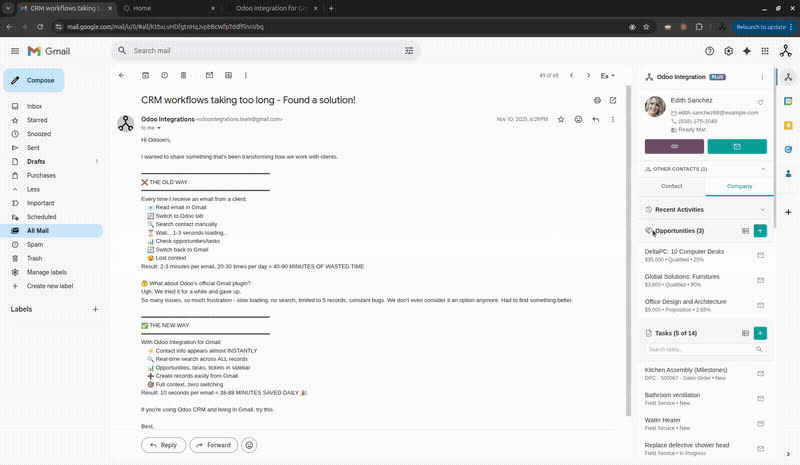Open the Gemini sparkle icon
This screenshot has height=465, width=800.
pyautogui.click(x=746, y=51)
